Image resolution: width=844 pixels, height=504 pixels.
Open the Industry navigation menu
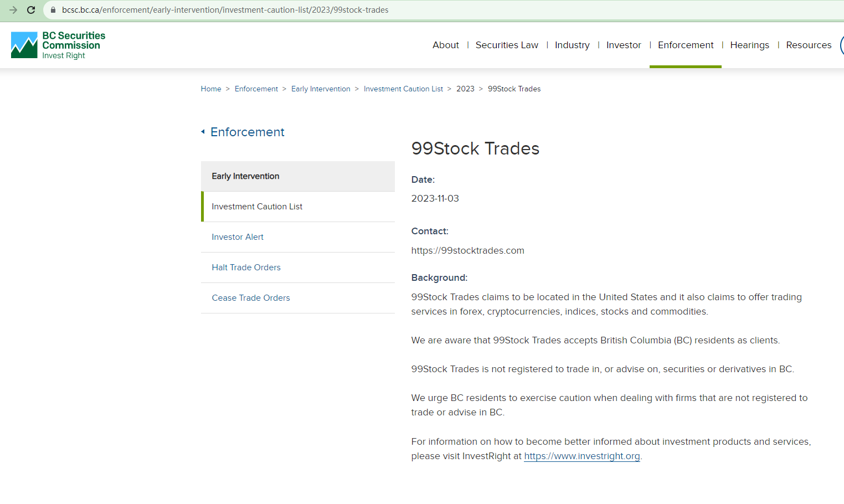pyautogui.click(x=572, y=45)
